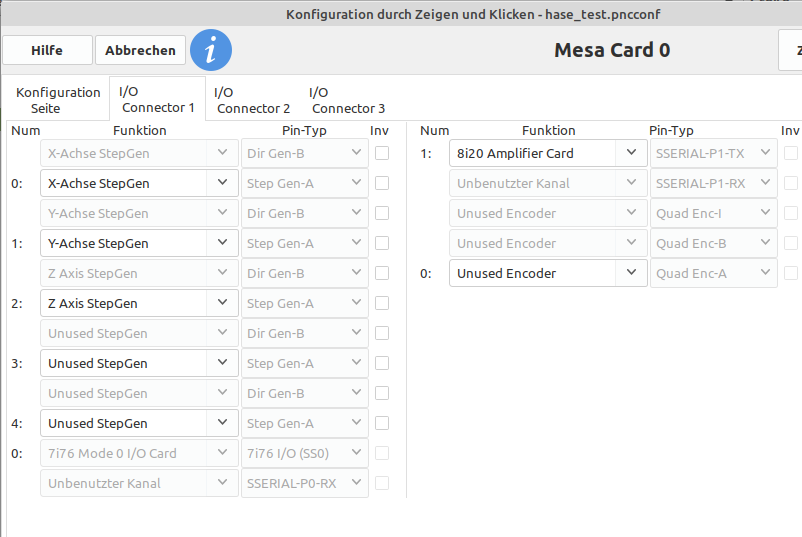Toggle invert checkbox for X-Achse Step Gen-A

382,183
